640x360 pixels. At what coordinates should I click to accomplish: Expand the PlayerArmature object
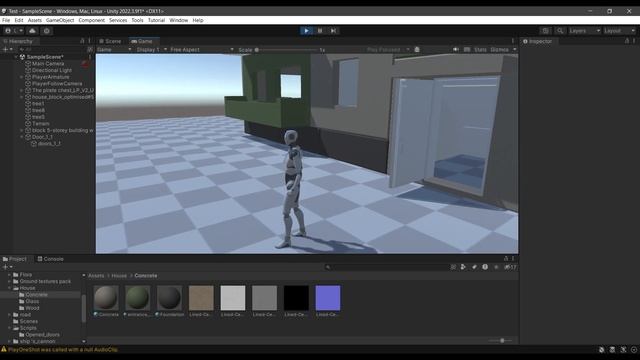tap(22, 77)
